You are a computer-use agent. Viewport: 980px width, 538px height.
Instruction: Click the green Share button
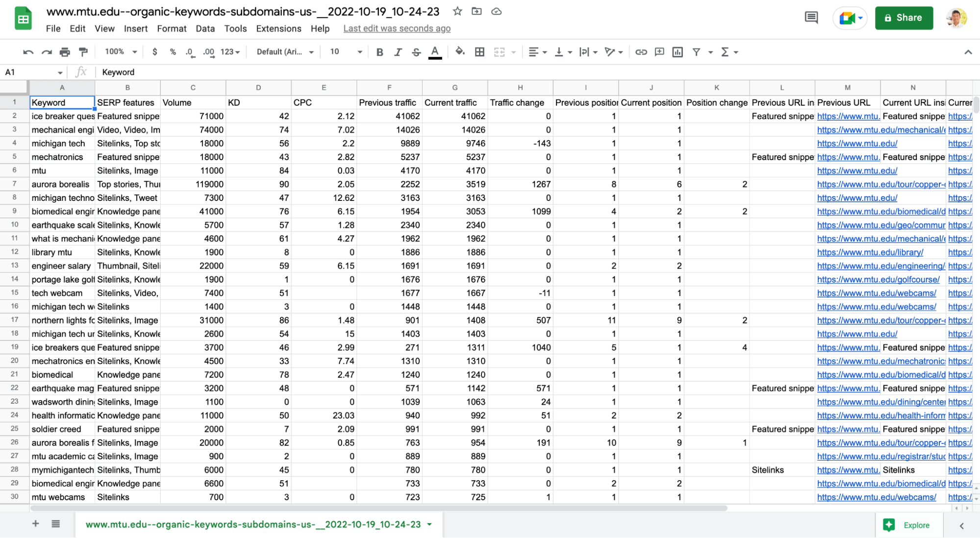tap(904, 18)
